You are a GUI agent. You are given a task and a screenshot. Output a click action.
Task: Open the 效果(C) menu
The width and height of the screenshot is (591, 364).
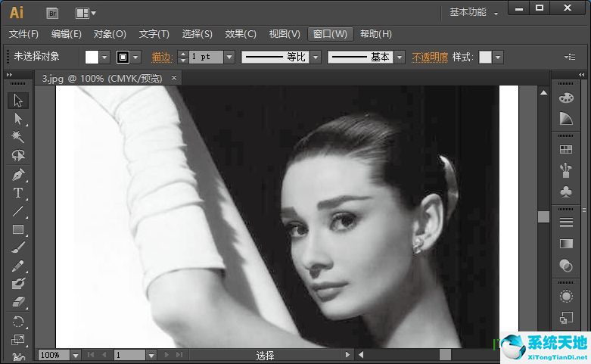[x=241, y=34]
